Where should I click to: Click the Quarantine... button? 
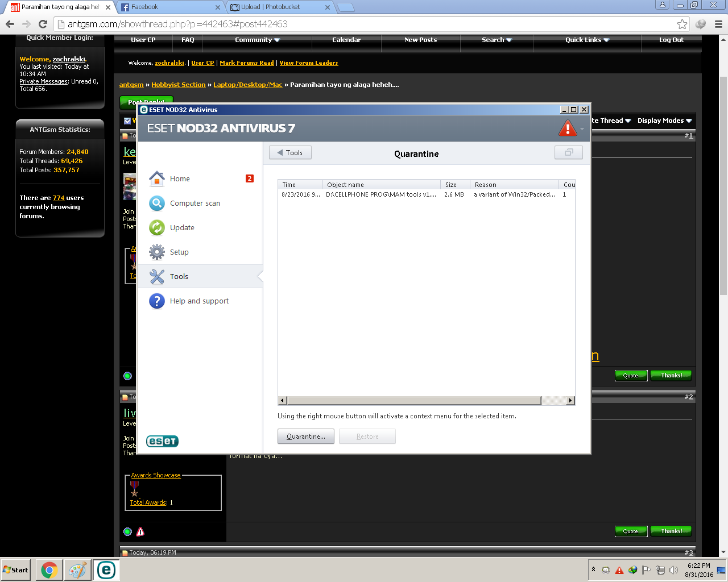tap(306, 436)
